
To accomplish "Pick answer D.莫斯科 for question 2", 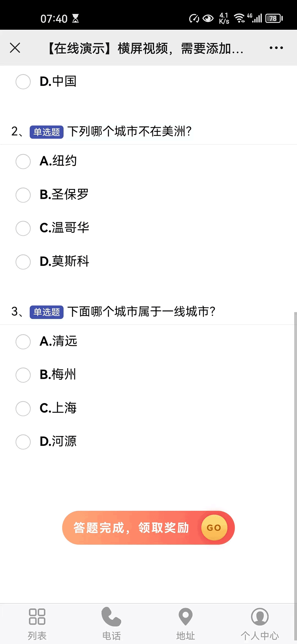I will 23,262.
